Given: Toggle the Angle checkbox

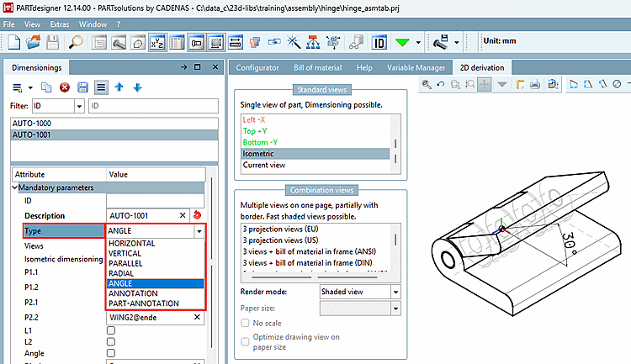Looking at the screenshot, I should (111, 353).
